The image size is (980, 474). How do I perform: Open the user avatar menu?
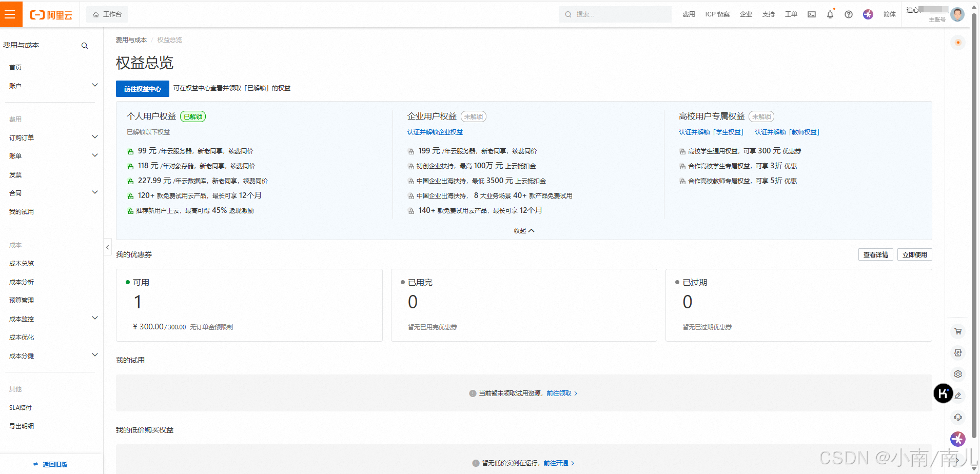[957, 14]
